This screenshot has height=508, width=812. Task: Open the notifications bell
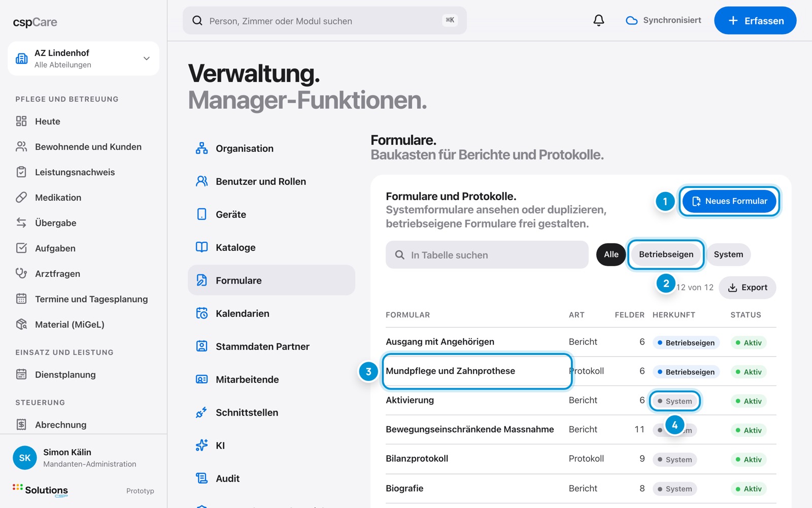(x=599, y=20)
